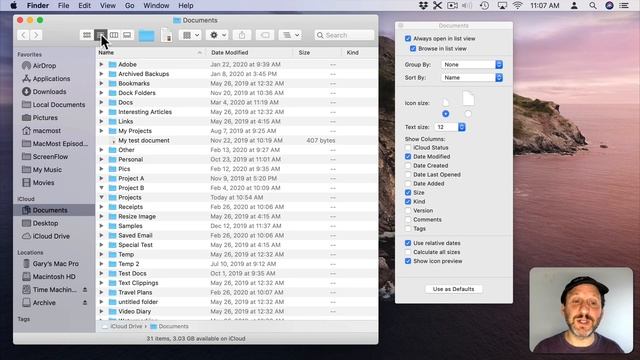Viewport: 640px width, 360px height.
Task: Switch Finder to list view
Action: [x=100, y=35]
